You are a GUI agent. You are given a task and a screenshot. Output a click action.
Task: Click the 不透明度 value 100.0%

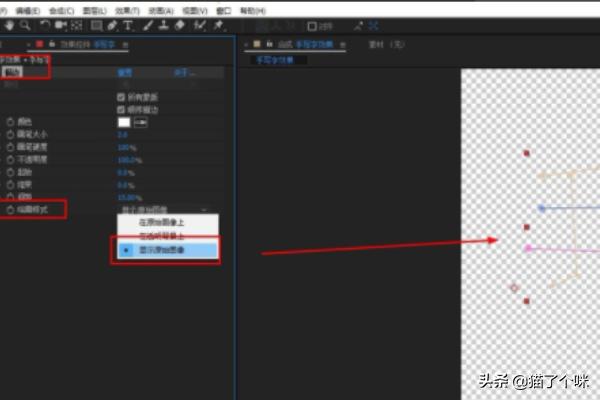tap(129, 160)
